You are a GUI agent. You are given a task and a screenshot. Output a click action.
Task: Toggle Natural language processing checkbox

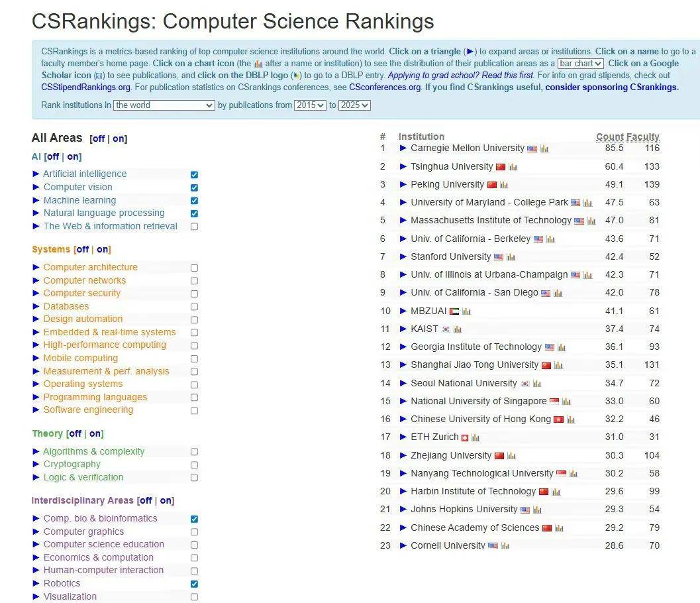[194, 213]
